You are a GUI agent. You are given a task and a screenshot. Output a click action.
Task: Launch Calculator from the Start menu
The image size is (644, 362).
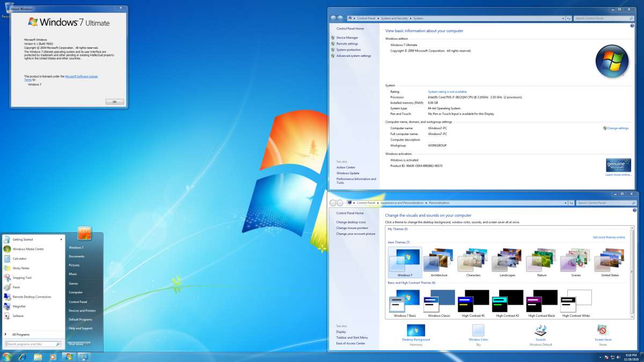(21, 258)
